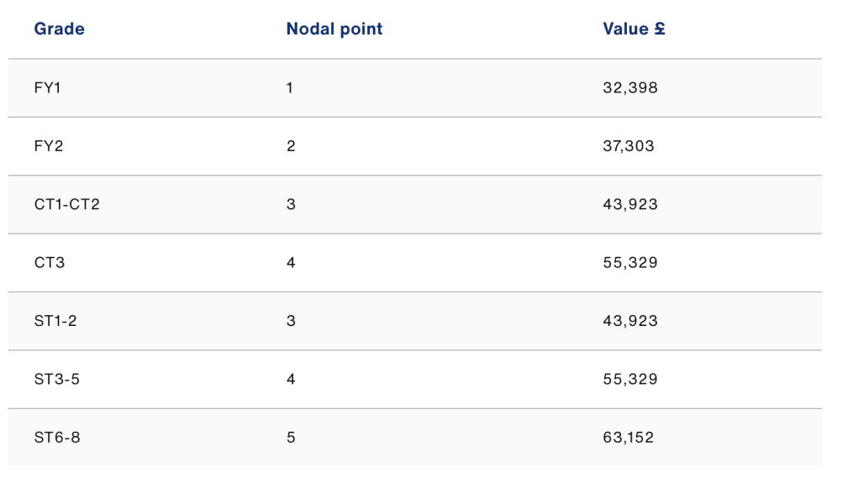Image resolution: width=858 pixels, height=504 pixels.
Task: Click the ST6-8 grade cell
Action: [x=57, y=438]
